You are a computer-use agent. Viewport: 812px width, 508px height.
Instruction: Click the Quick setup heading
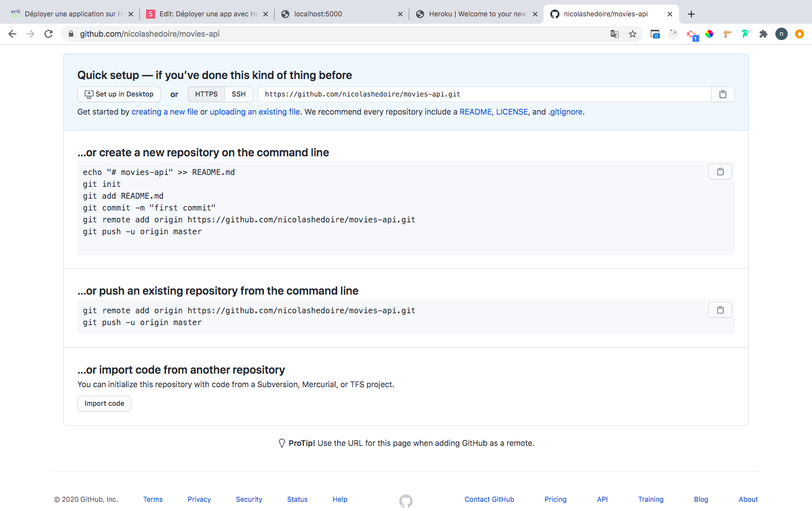(214, 75)
